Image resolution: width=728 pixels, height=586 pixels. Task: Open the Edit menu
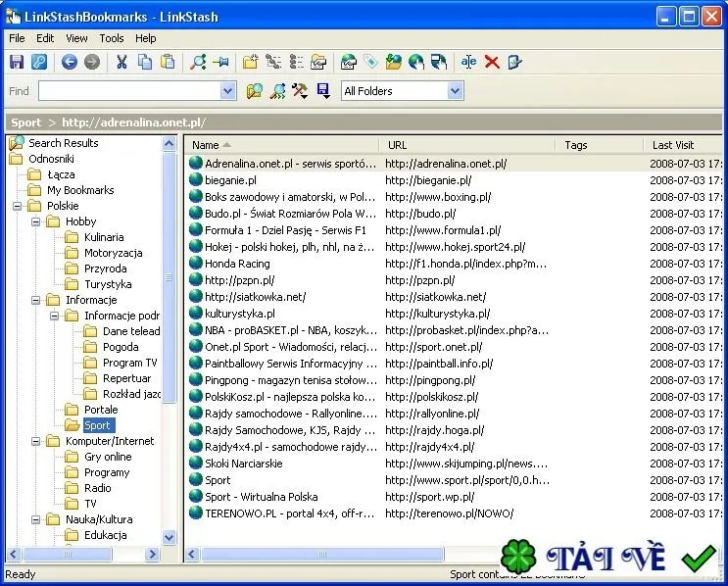pos(45,38)
